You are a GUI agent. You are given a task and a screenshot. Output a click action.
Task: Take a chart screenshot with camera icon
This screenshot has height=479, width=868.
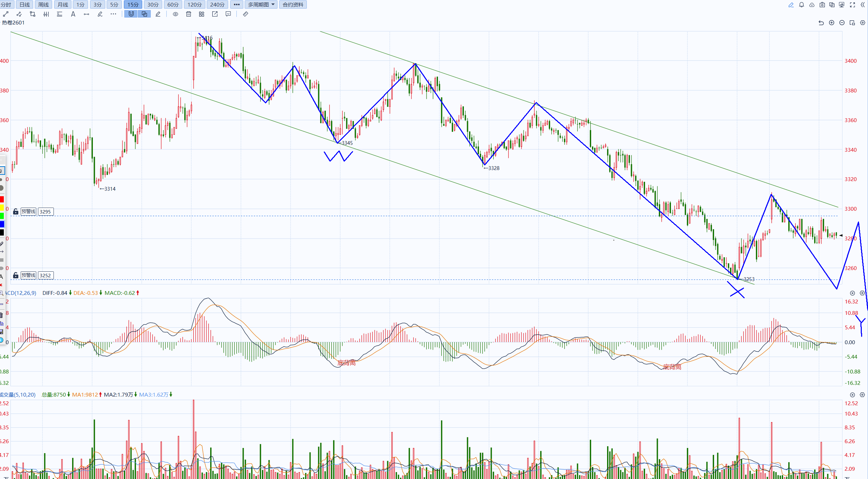[x=822, y=5]
